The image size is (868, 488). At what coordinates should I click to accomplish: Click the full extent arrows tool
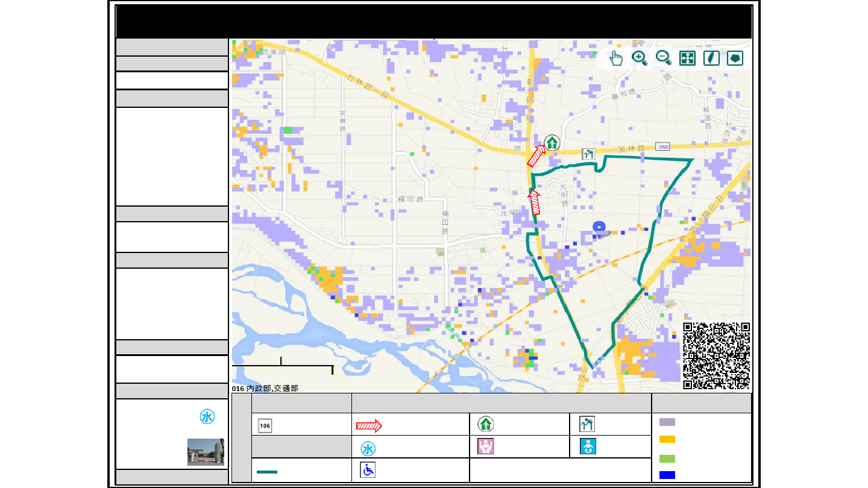coord(687,58)
